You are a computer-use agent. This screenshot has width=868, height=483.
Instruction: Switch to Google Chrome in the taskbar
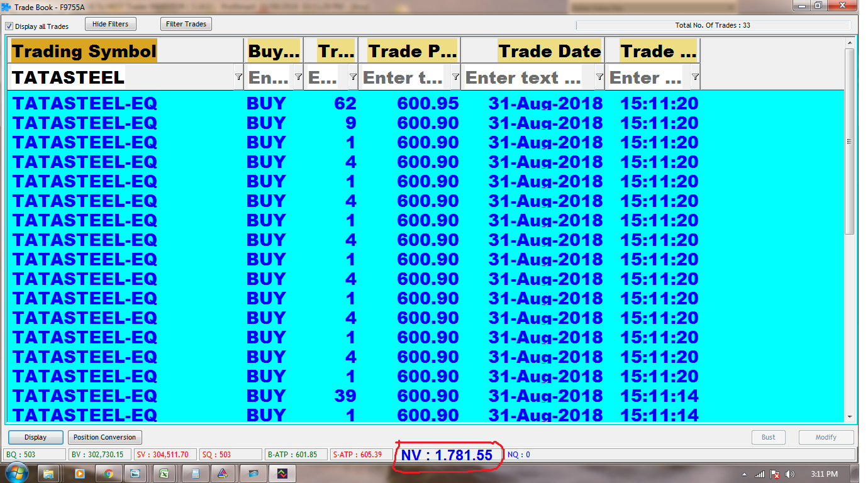[109, 474]
